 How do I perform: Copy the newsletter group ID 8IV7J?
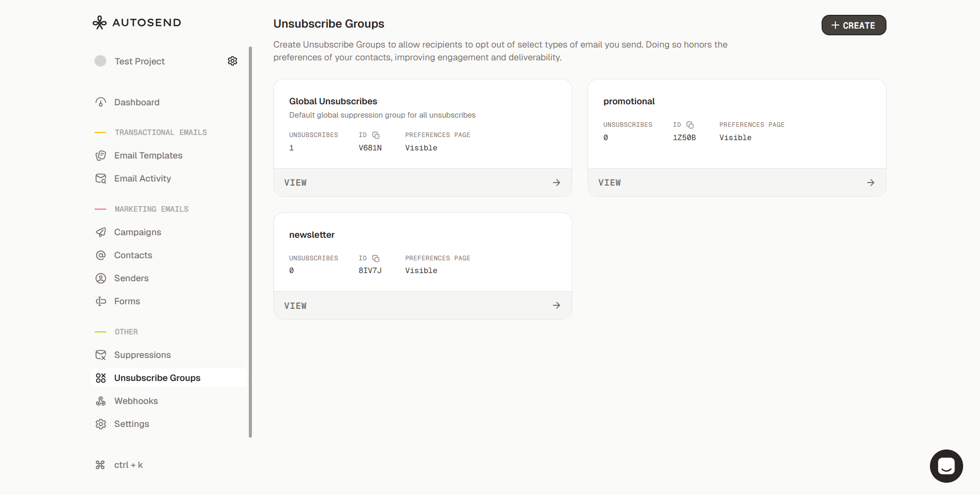(x=376, y=258)
